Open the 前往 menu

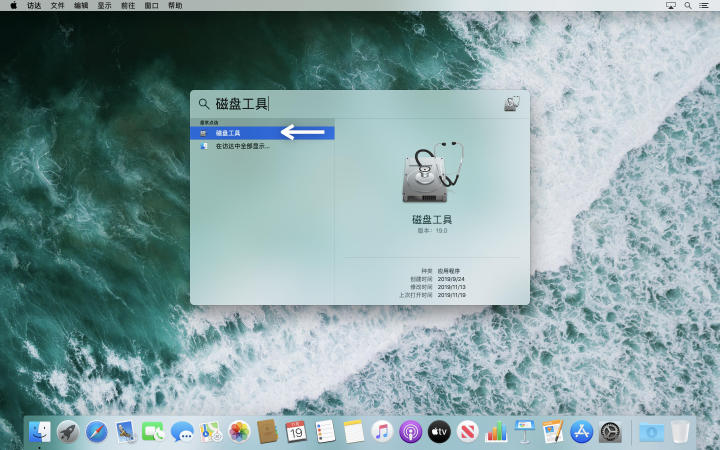pos(128,6)
